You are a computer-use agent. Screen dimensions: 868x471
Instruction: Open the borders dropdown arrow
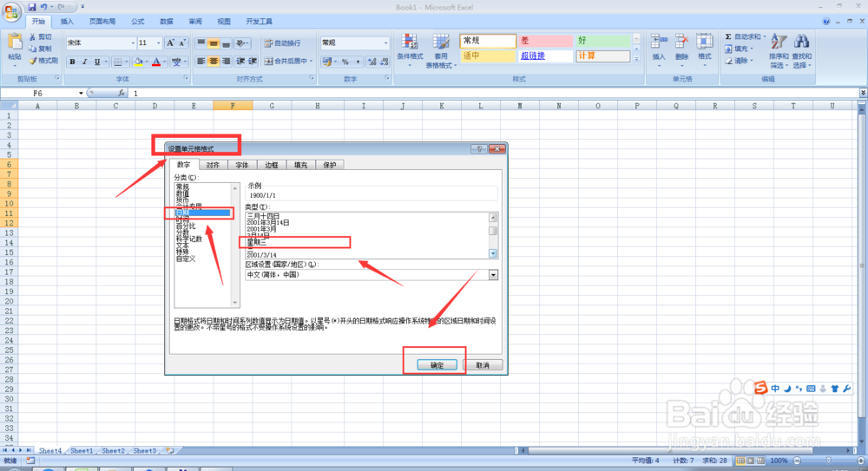(x=126, y=62)
